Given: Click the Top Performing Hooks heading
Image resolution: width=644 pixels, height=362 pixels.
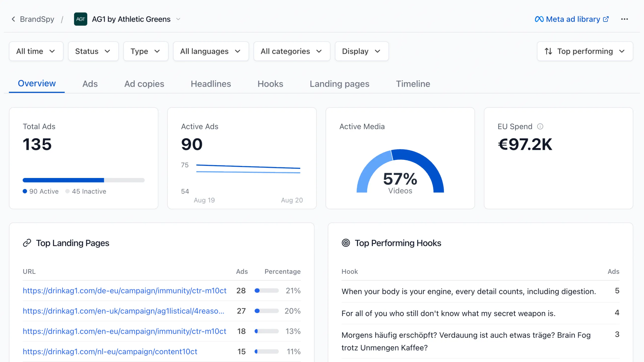Looking at the screenshot, I should [398, 243].
